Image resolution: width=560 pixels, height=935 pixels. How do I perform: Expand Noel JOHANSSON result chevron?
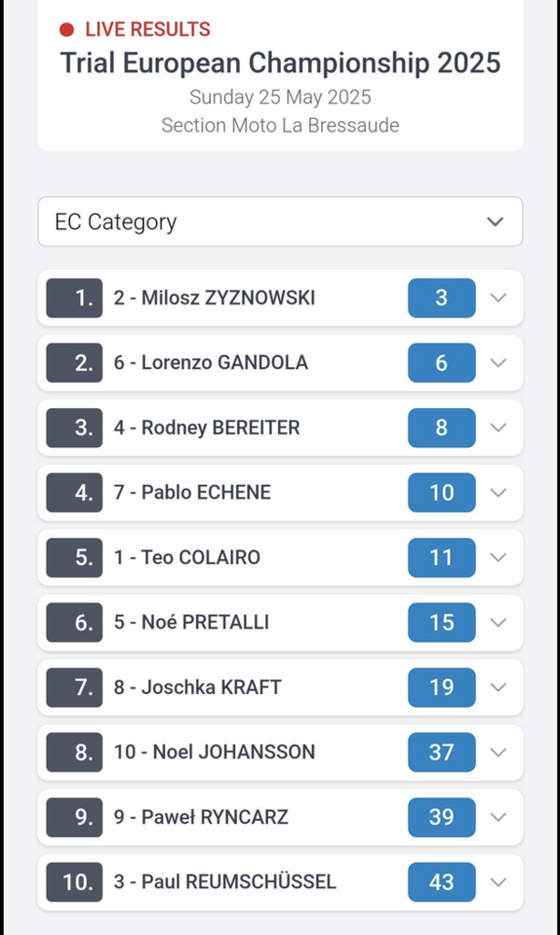[498, 752]
